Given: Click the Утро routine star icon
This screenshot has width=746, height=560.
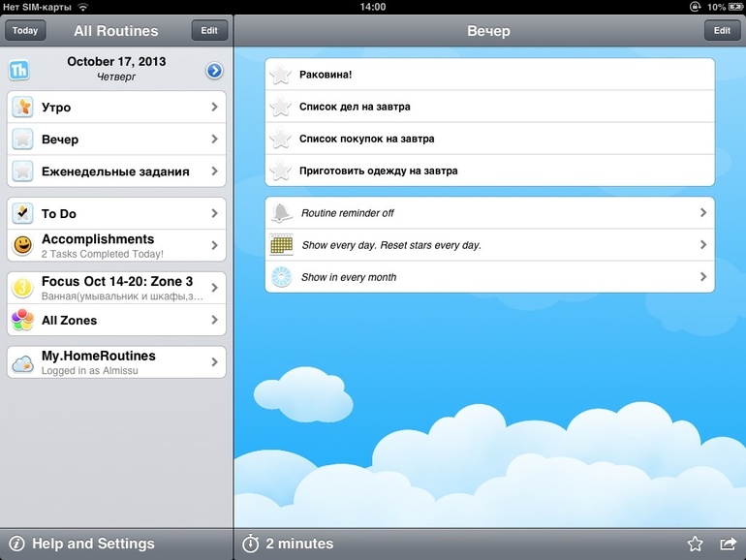Looking at the screenshot, I should [x=22, y=107].
